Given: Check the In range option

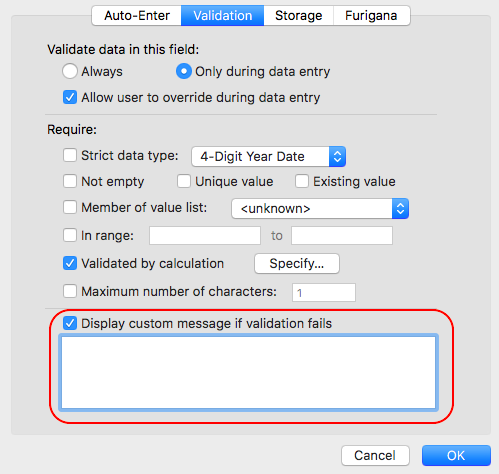Looking at the screenshot, I should (x=70, y=235).
